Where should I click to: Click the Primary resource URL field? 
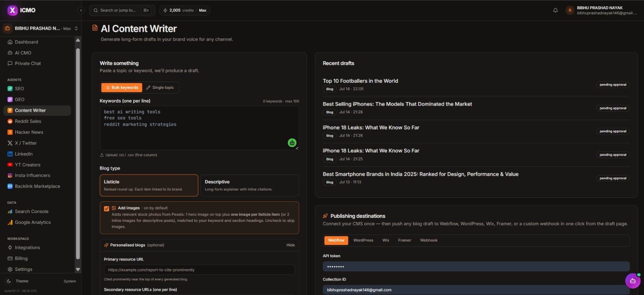[199, 270]
